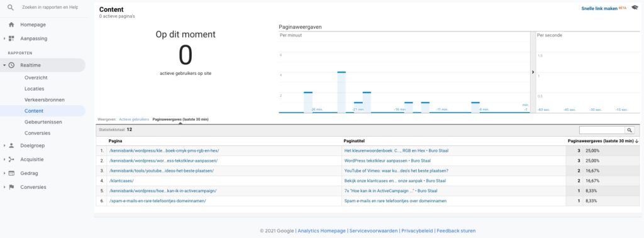Image resolution: width=644 pixels, height=238 pixels.
Task: Click the Realtime clock icon
Action: pos(11,65)
